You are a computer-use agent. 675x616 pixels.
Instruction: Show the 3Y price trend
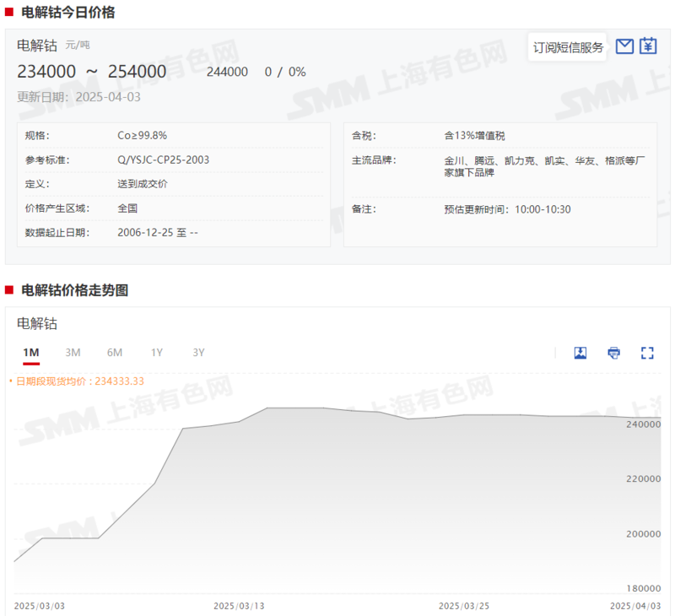click(x=198, y=353)
